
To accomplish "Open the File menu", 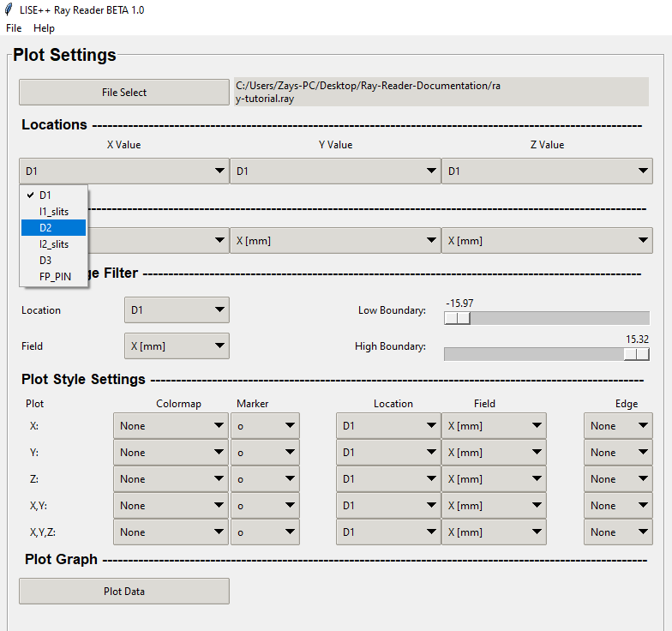I will pos(14,28).
